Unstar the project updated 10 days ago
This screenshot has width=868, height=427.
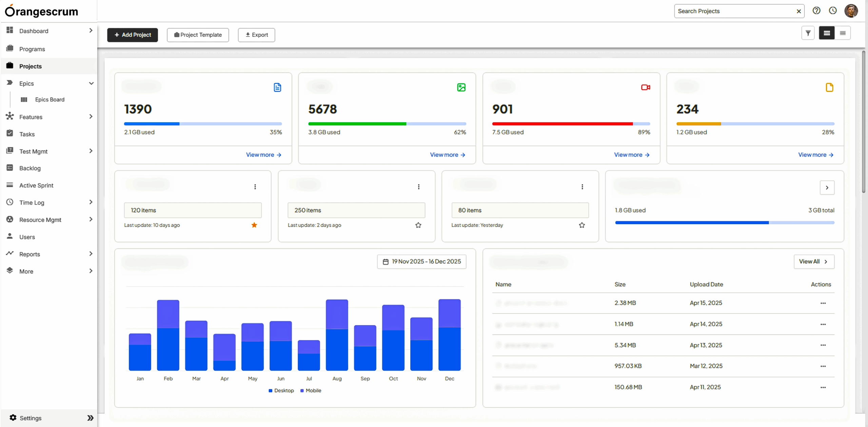point(254,225)
